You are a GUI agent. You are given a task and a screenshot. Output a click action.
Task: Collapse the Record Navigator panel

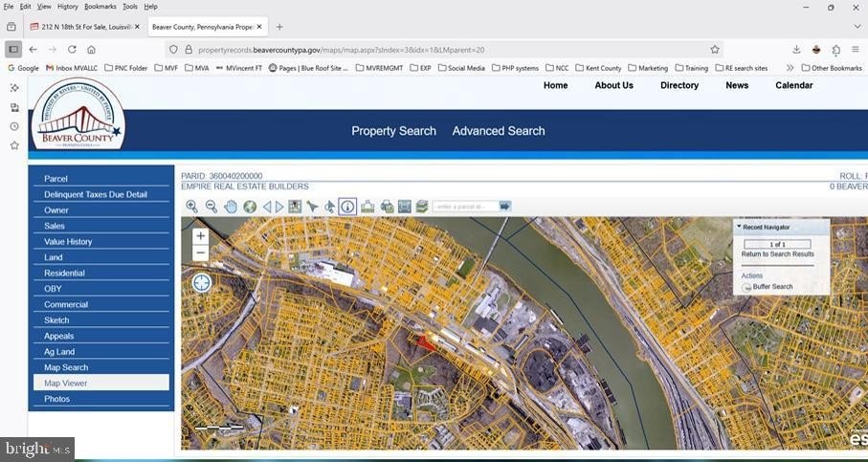(739, 227)
